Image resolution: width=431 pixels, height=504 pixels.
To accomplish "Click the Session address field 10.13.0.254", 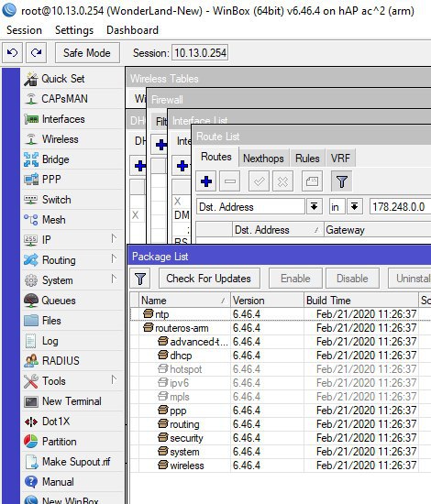I will click(x=200, y=53).
